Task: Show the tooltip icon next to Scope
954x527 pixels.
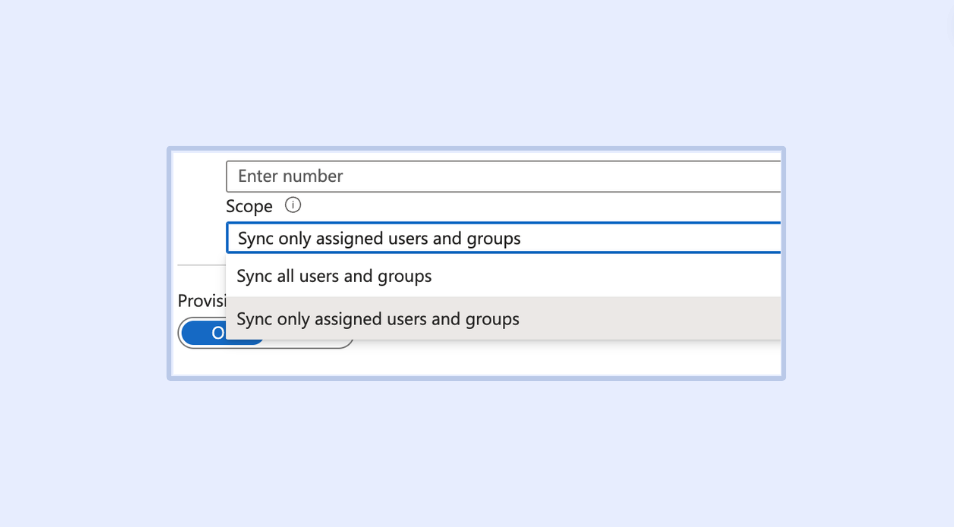Action: pos(293,205)
